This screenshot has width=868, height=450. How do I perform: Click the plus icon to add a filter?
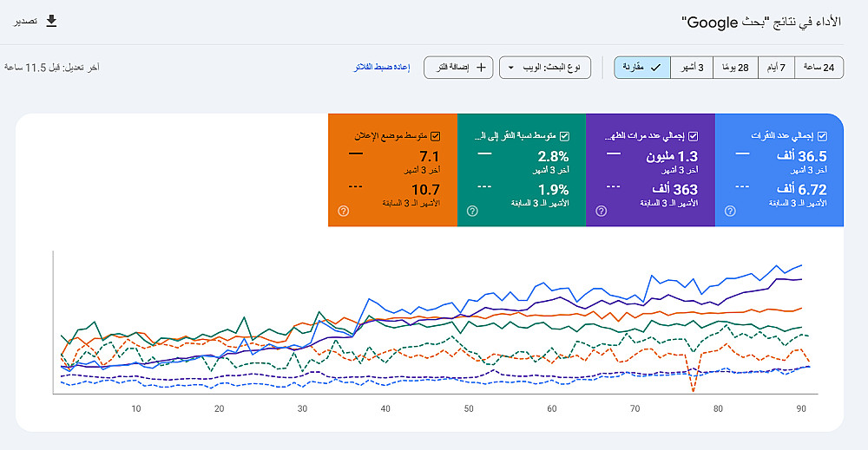483,68
